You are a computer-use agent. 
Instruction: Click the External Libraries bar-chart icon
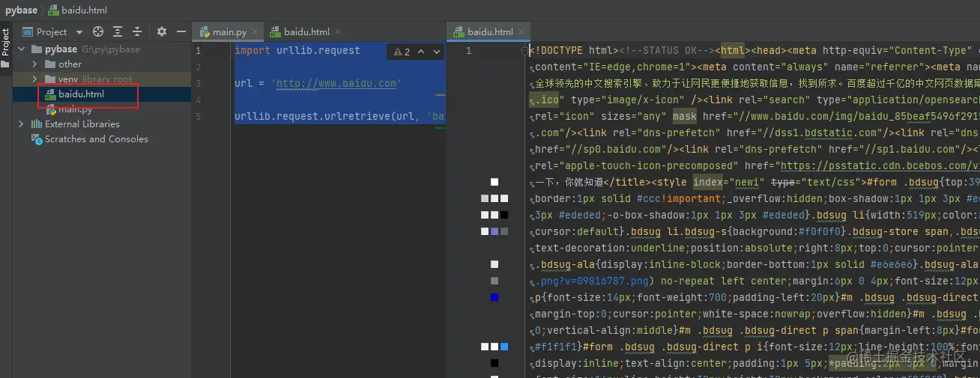(36, 124)
